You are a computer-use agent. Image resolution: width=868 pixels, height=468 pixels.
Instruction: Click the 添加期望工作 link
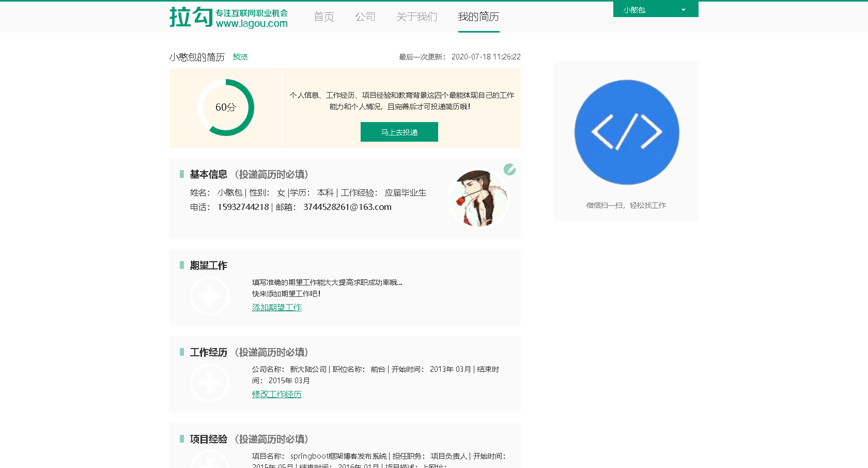(276, 307)
